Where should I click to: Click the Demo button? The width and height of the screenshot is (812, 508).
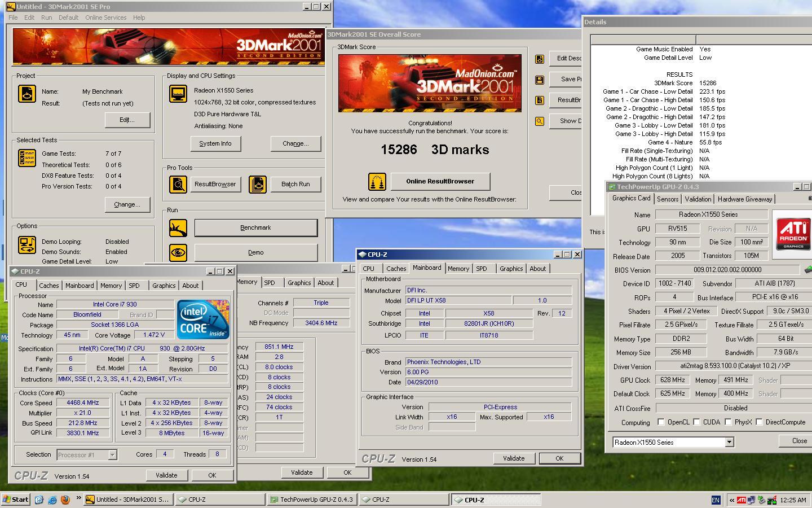(x=256, y=252)
